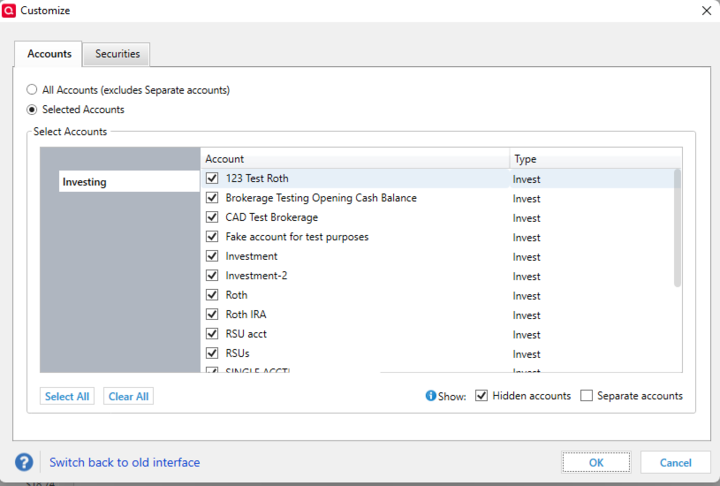Click the Select All button

pyautogui.click(x=67, y=397)
